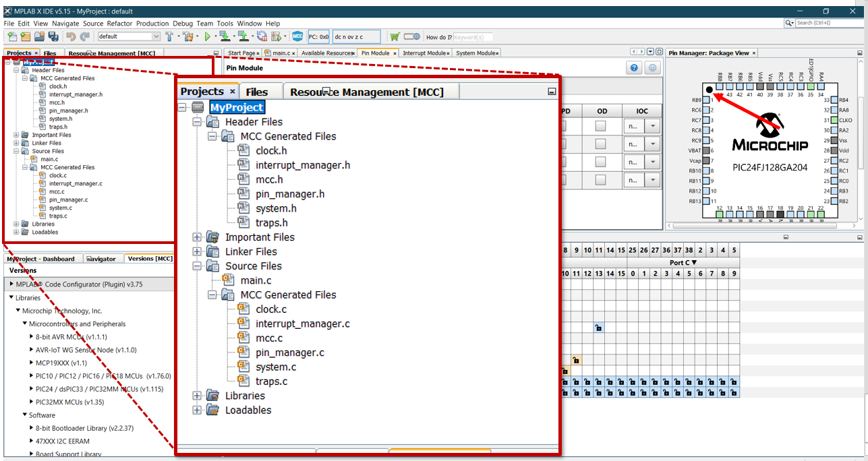Click the locked pin under column 13
The width and height of the screenshot is (868, 461).
point(598,328)
